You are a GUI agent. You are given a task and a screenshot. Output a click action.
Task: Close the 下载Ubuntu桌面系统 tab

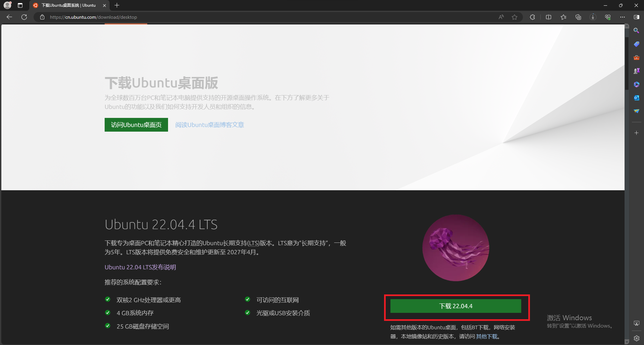point(104,5)
